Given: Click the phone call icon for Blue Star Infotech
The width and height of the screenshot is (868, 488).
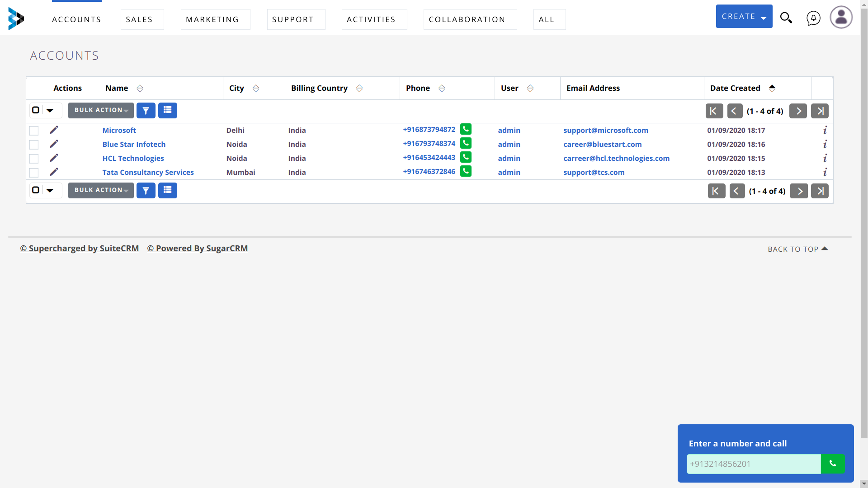Looking at the screenshot, I should pyautogui.click(x=465, y=143).
